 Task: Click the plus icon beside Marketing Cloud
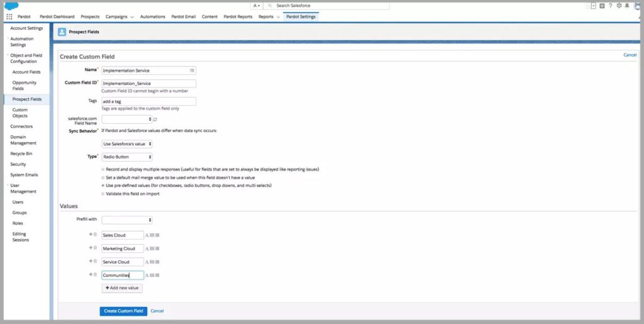[91, 248]
